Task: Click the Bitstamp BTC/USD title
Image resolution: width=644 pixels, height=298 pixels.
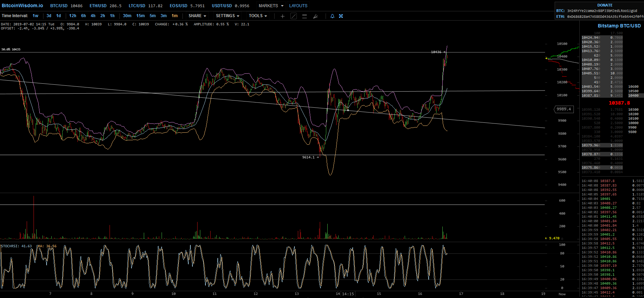Action: pos(619,26)
